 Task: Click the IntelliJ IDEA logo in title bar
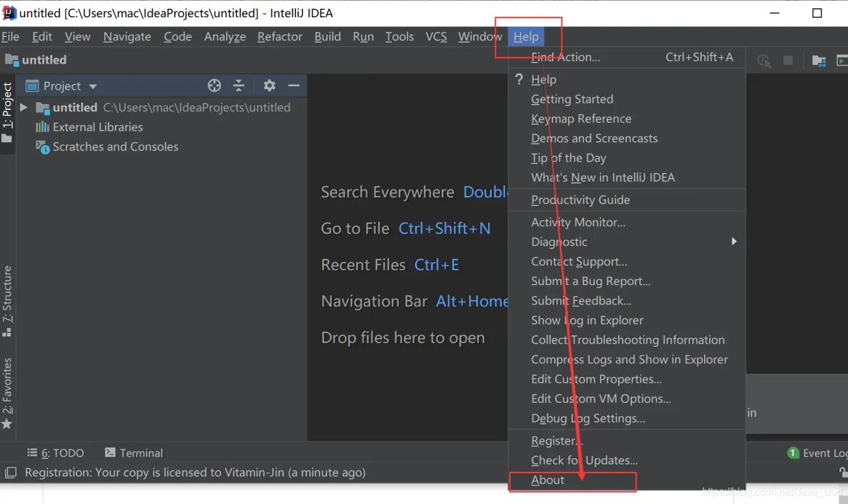9,13
